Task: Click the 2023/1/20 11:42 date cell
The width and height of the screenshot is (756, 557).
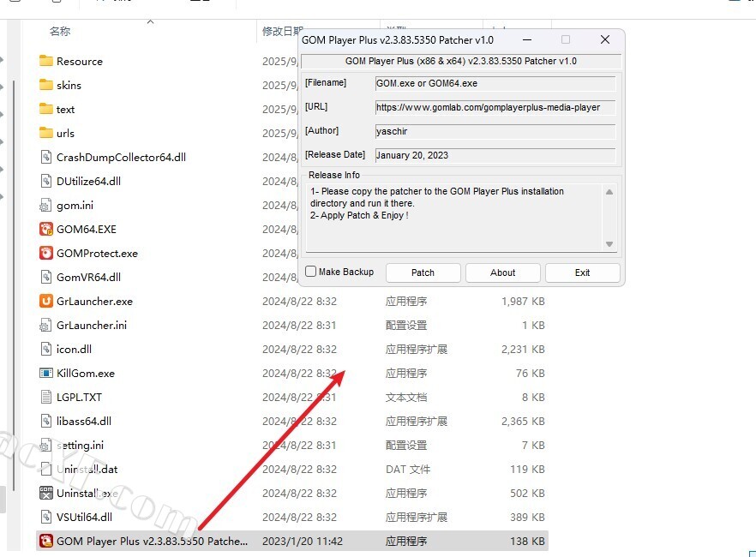Action: point(303,541)
